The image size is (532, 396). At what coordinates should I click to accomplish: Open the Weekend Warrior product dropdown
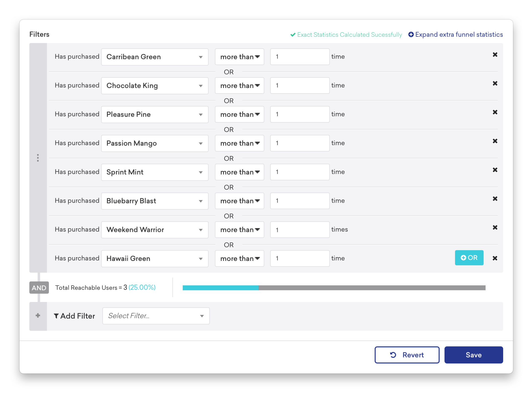coord(155,230)
